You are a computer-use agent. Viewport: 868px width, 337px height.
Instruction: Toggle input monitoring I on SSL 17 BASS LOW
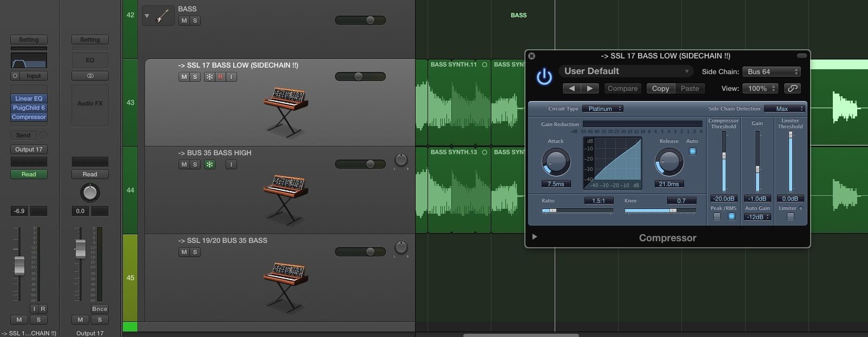pos(231,77)
